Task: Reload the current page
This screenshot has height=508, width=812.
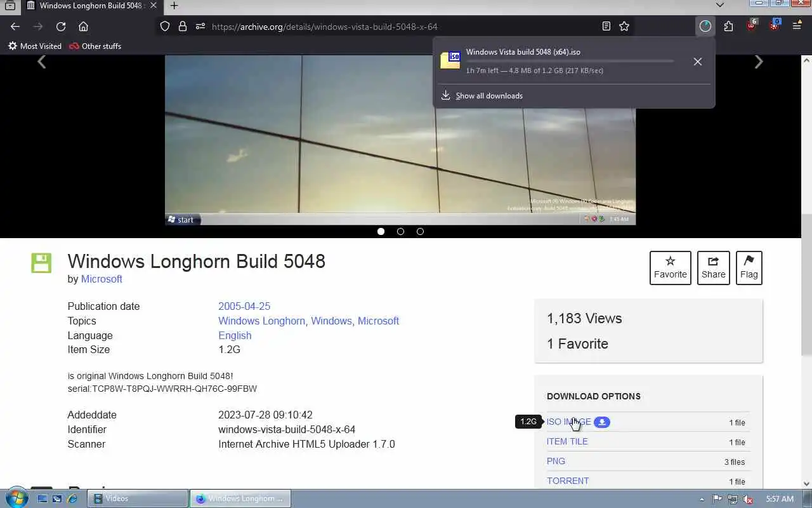Action: pyautogui.click(x=61, y=27)
